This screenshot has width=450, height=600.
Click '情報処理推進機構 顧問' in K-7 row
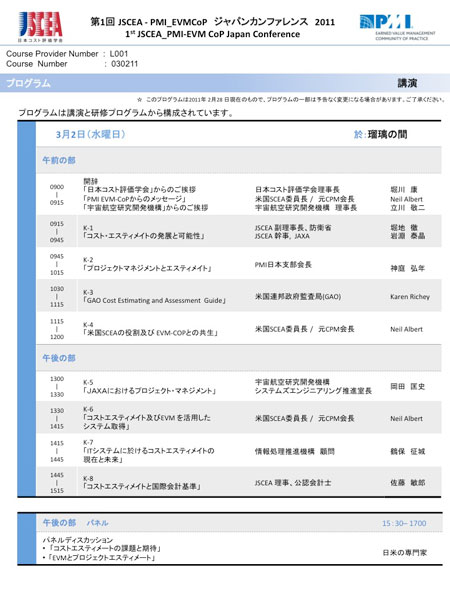(295, 452)
